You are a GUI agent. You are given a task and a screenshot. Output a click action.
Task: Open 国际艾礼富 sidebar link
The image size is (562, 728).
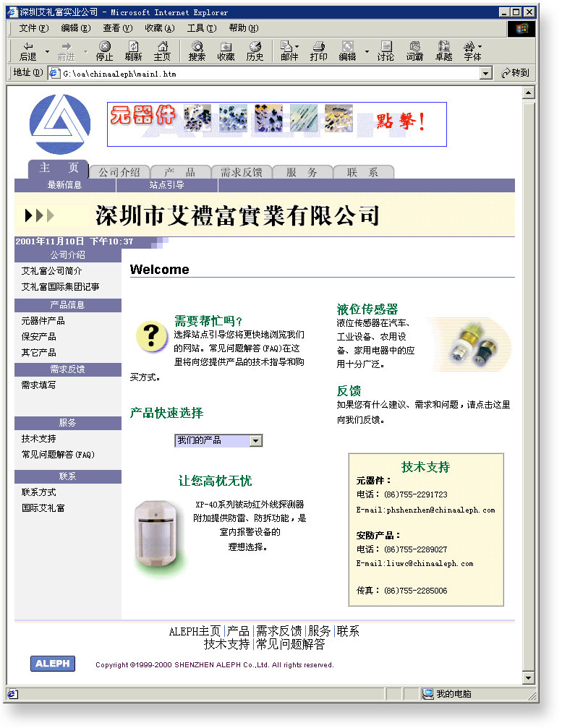pos(43,508)
